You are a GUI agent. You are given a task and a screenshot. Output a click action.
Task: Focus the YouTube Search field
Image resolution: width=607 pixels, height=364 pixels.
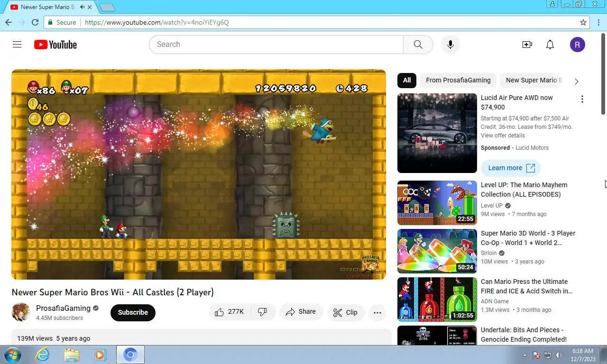[x=276, y=45]
